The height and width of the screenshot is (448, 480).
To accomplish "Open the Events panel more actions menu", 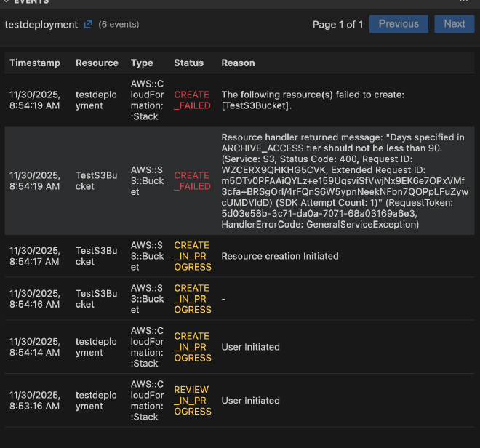I will point(463,2).
